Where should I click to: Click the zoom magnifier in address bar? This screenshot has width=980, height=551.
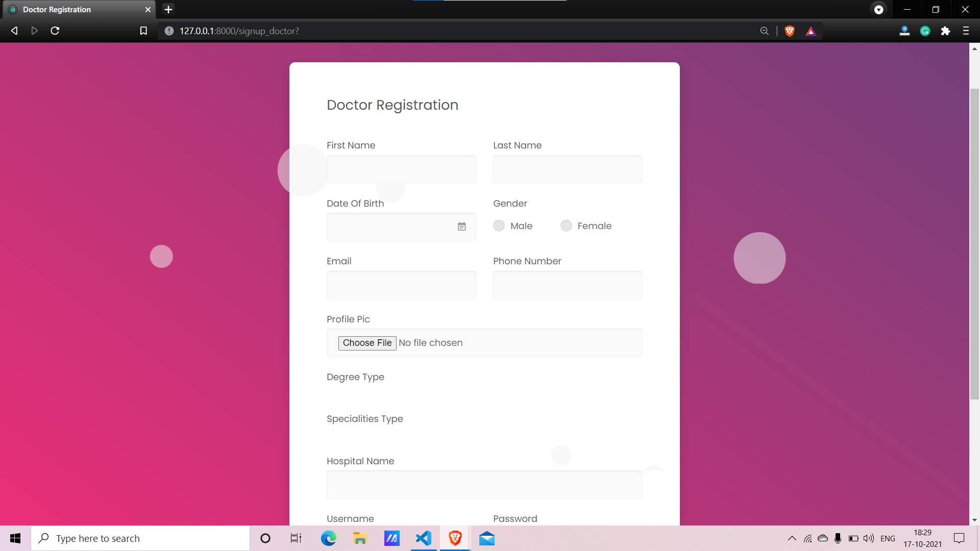[x=764, y=31]
